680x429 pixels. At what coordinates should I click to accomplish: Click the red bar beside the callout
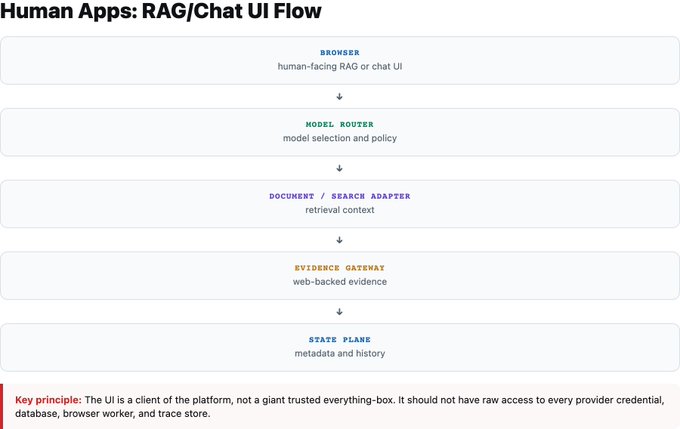tap(1, 406)
